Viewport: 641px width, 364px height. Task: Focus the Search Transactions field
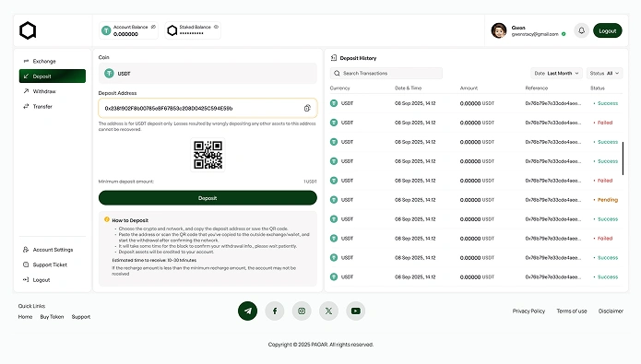click(386, 73)
